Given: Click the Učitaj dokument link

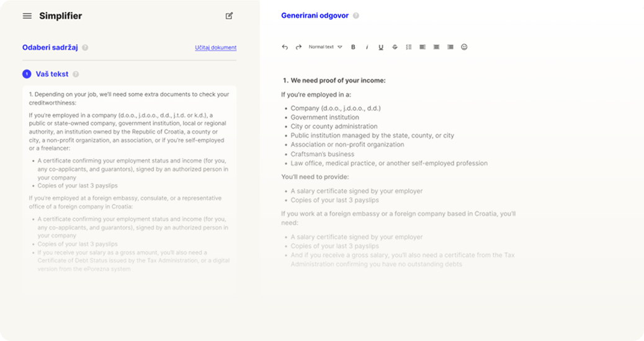Looking at the screenshot, I should click(215, 48).
